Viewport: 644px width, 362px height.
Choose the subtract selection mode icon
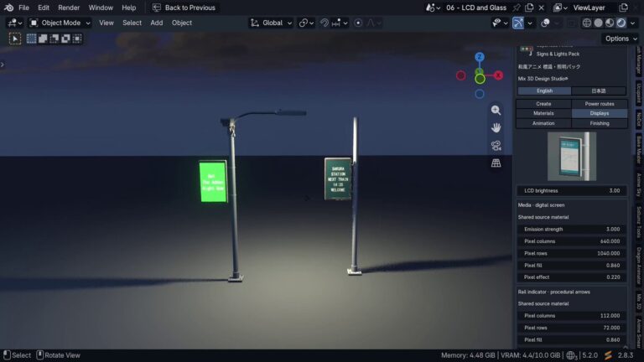pos(55,39)
